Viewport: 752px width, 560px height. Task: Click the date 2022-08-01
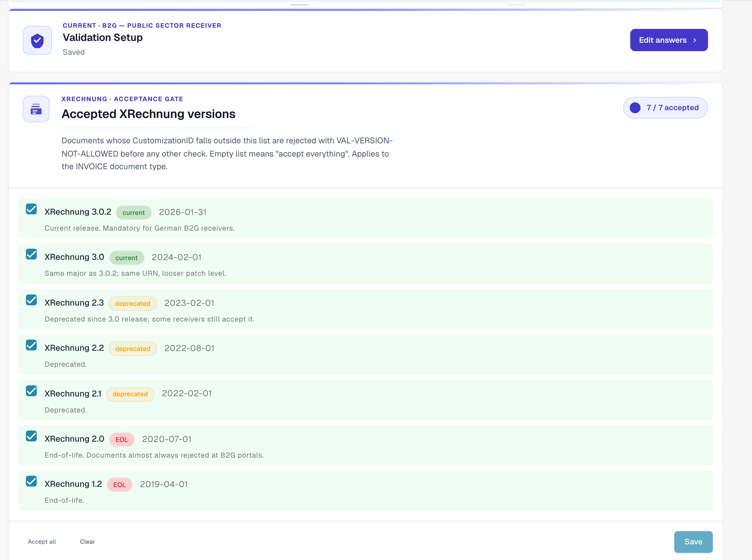pos(189,348)
